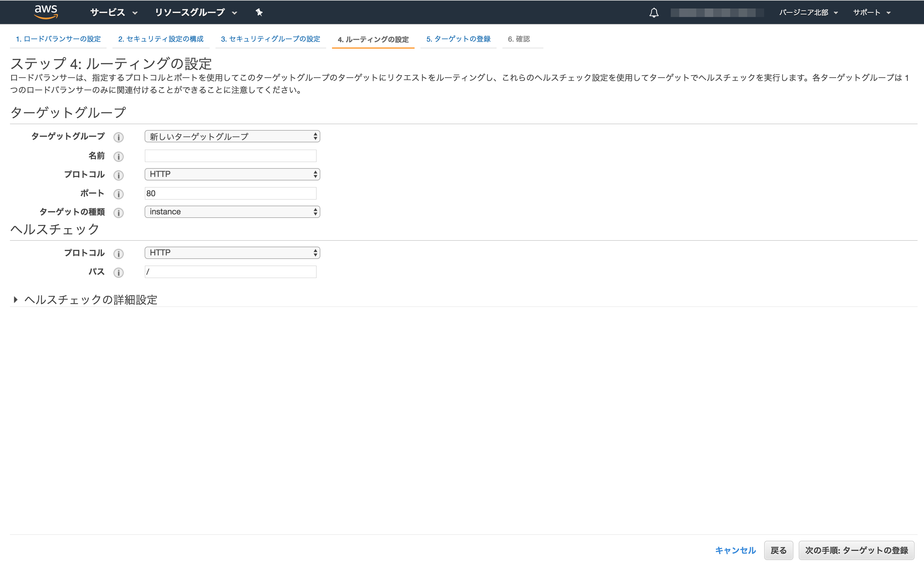Click info icon next to 名前

click(x=118, y=156)
